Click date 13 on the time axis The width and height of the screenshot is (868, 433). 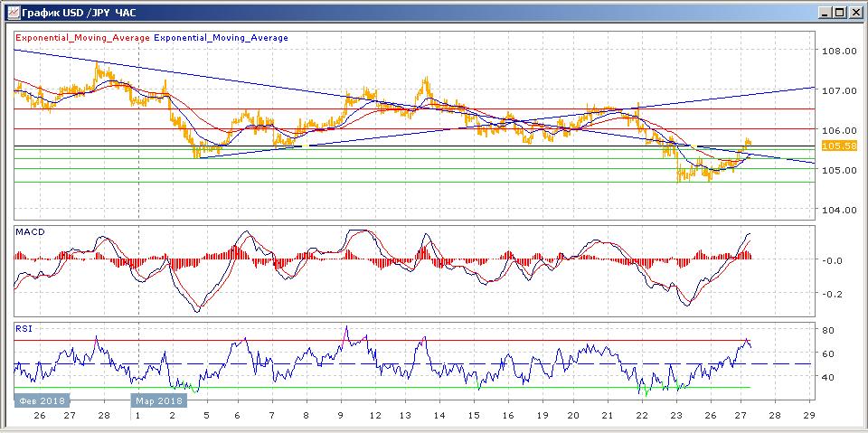pos(406,416)
